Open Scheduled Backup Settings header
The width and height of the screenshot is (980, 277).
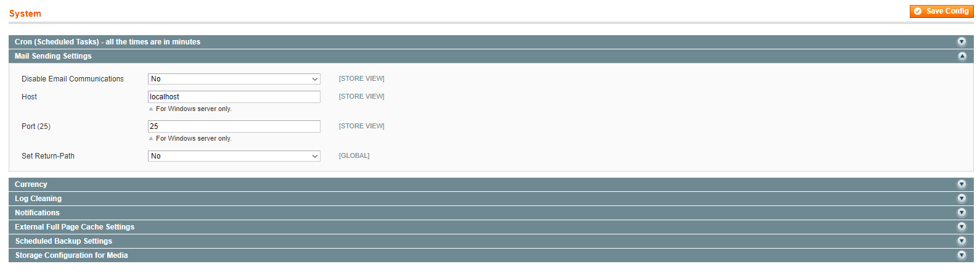click(491, 241)
